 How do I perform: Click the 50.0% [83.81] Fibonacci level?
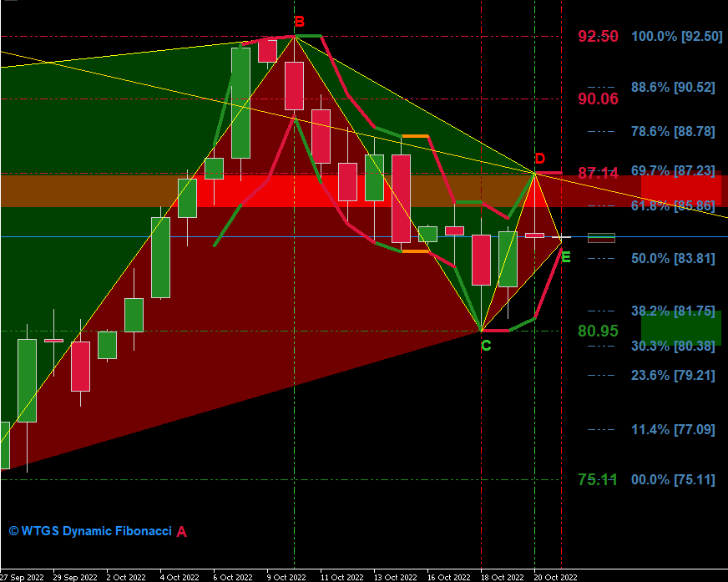pyautogui.click(x=673, y=259)
